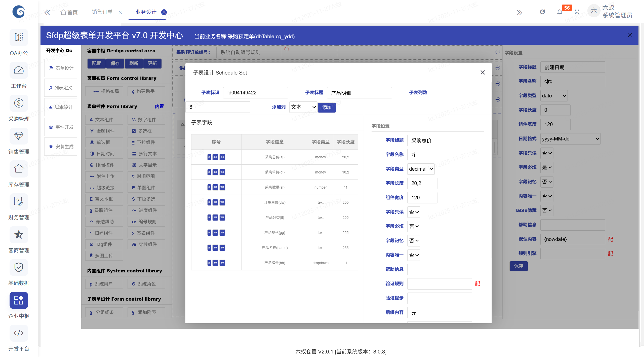Click the 后缀内容 input field containing 元
Viewport: 644px width, 357px height.
pos(439,313)
